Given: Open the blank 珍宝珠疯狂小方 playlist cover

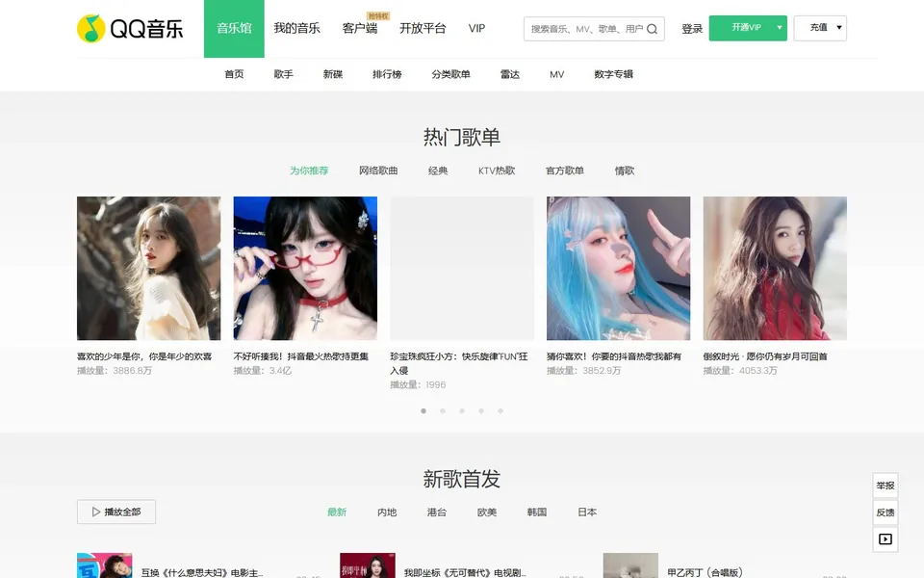Looking at the screenshot, I should click(x=462, y=269).
